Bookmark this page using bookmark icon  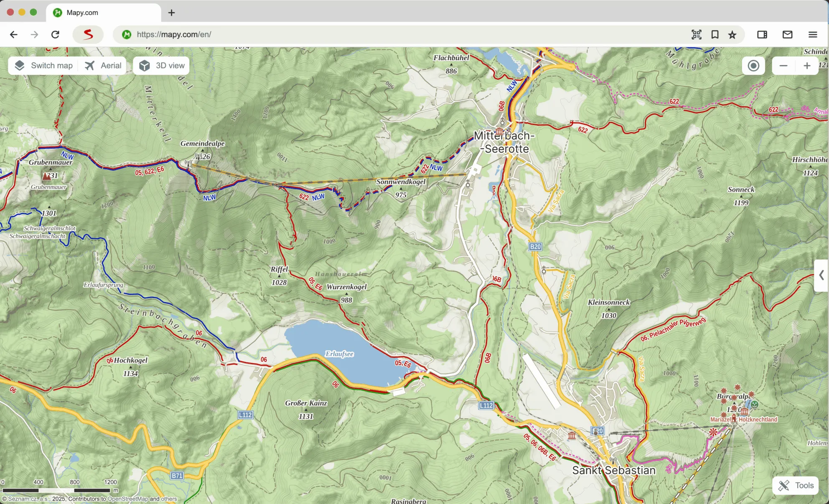tap(715, 34)
